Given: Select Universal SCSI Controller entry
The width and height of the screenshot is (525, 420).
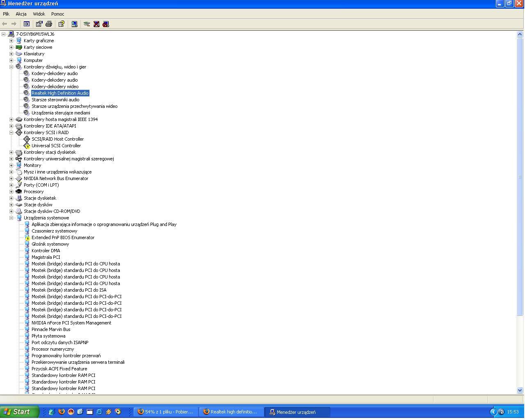Looking at the screenshot, I should point(56,146).
